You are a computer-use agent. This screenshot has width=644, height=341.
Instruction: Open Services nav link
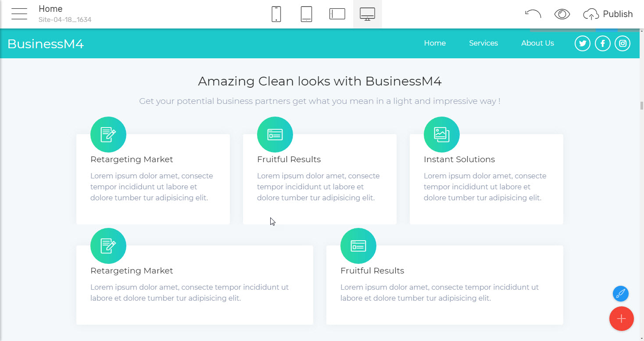(483, 43)
